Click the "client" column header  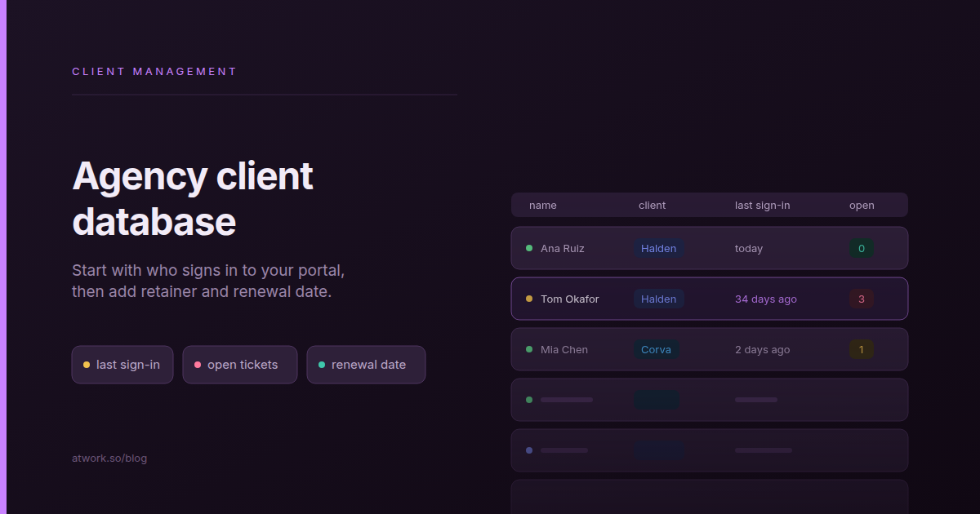tap(652, 206)
